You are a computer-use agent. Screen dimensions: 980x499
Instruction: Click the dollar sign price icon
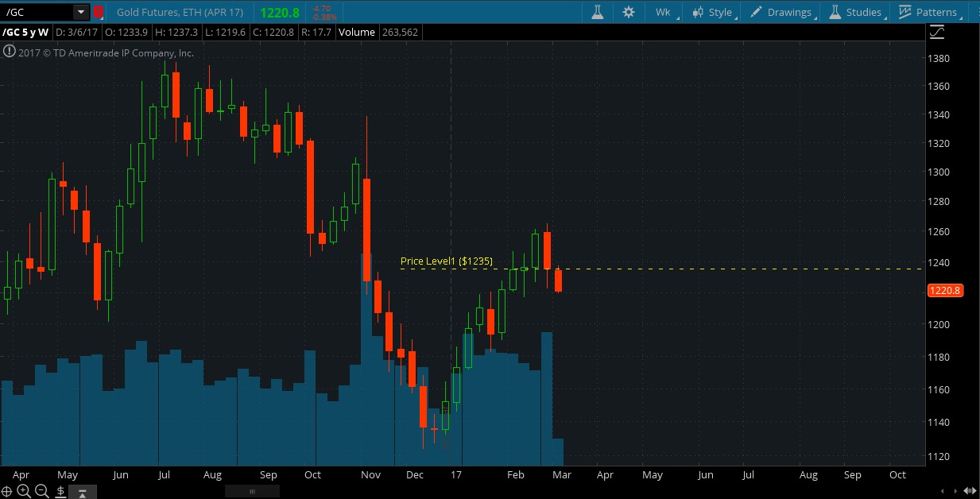60,491
